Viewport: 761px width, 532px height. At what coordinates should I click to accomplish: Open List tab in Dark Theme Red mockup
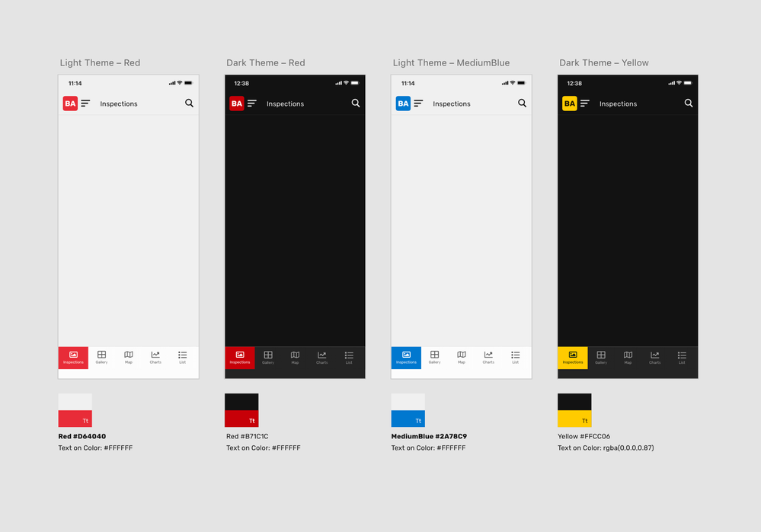click(x=349, y=358)
